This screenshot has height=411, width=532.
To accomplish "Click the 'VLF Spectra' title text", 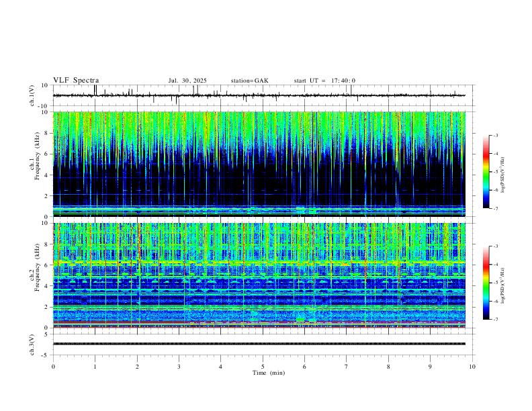I will [x=76, y=81].
